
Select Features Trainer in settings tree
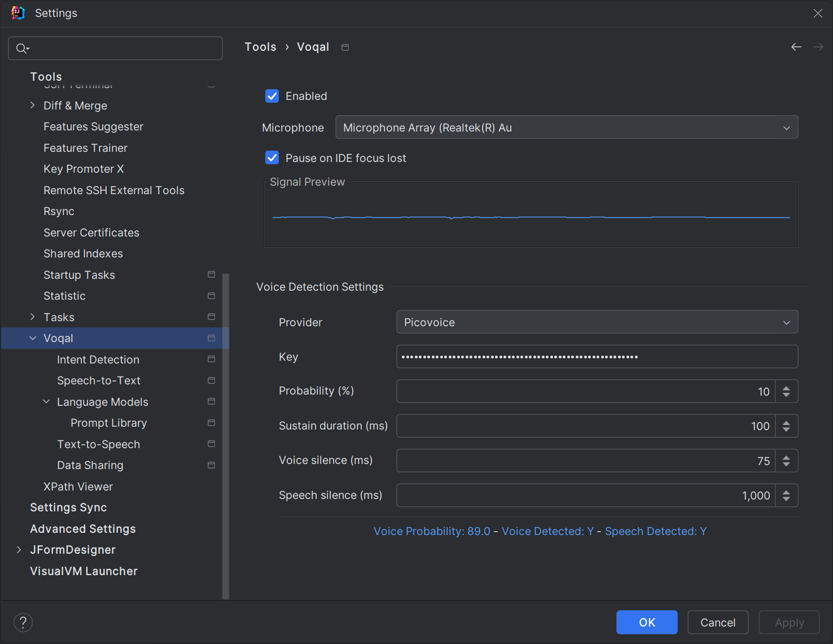pos(85,148)
